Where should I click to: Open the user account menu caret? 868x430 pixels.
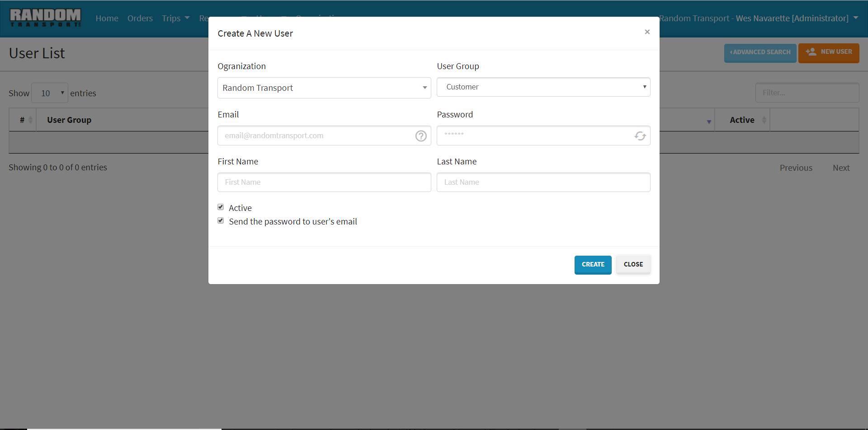coord(856,18)
